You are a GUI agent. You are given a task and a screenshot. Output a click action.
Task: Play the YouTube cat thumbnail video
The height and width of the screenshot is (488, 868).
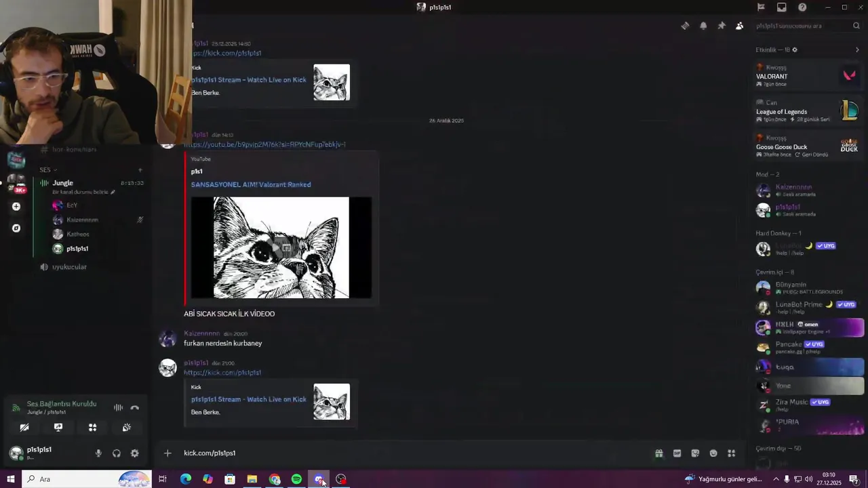pos(281,247)
